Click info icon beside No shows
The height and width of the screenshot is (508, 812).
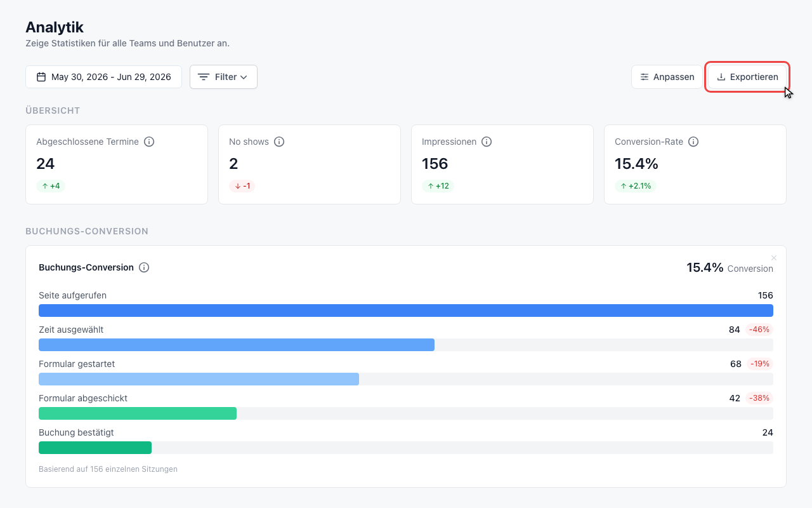tap(279, 142)
